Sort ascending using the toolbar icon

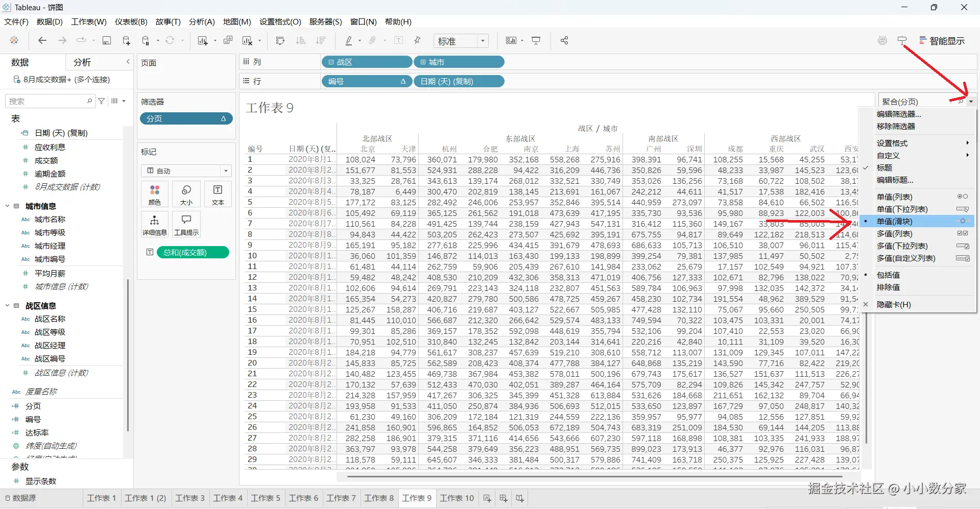(x=301, y=40)
